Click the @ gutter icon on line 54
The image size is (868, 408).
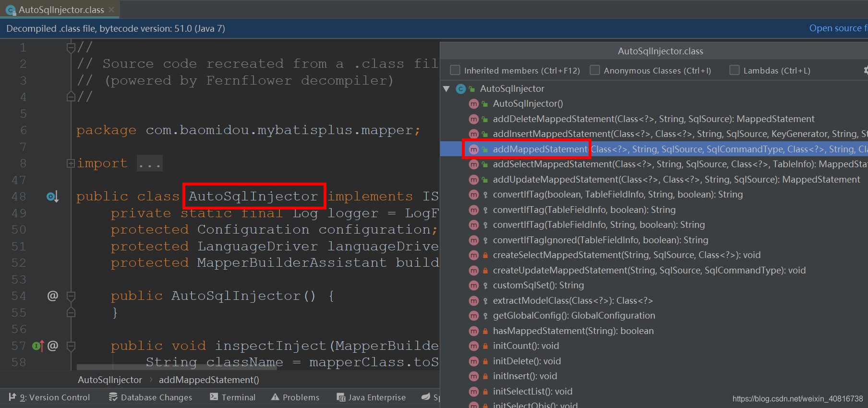coord(52,296)
